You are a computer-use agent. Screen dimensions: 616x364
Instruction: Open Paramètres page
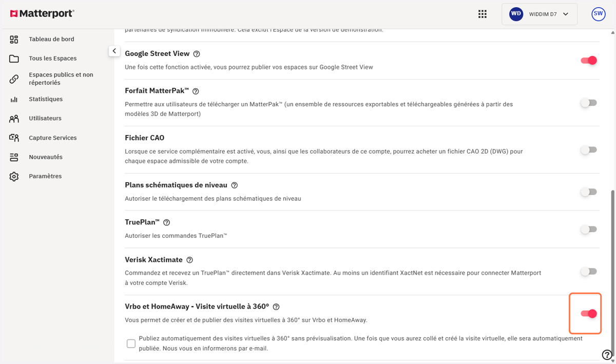tap(45, 176)
